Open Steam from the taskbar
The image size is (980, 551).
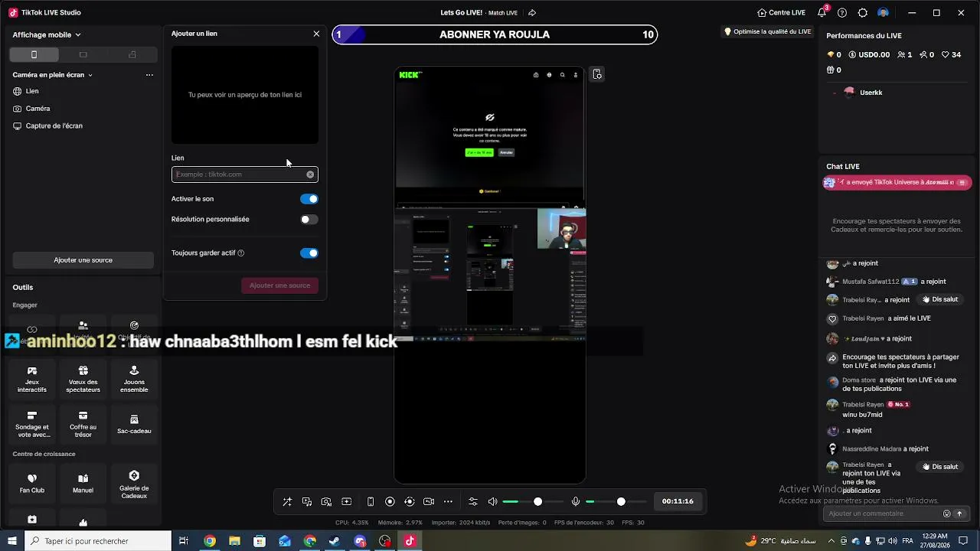(335, 541)
